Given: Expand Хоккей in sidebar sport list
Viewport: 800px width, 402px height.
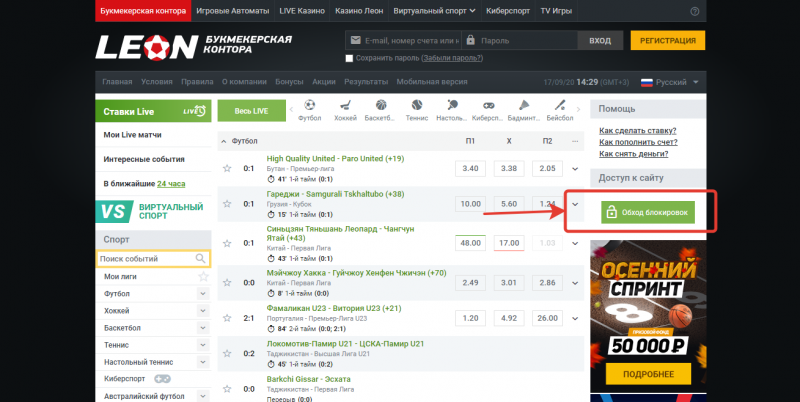Looking at the screenshot, I should [204, 311].
